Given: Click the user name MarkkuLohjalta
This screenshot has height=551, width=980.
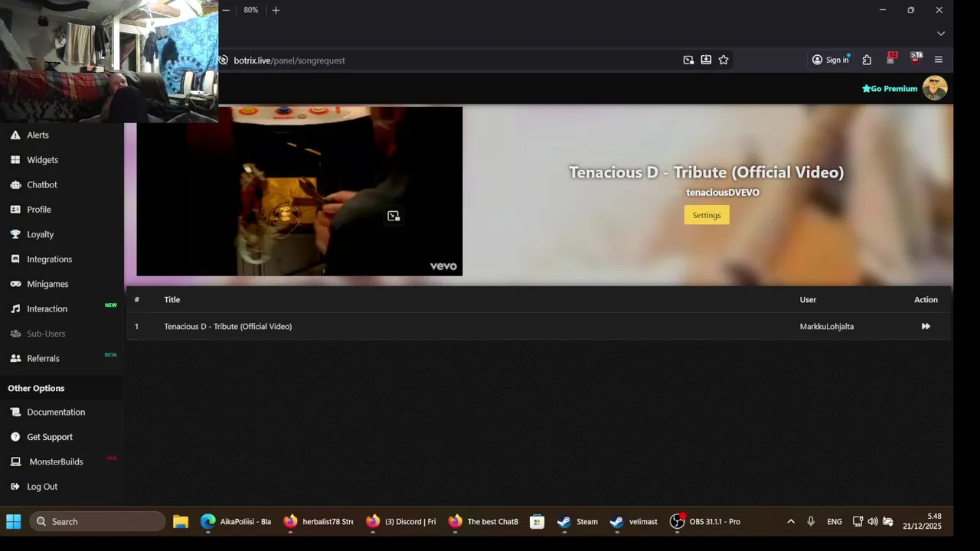Looking at the screenshot, I should click(827, 326).
